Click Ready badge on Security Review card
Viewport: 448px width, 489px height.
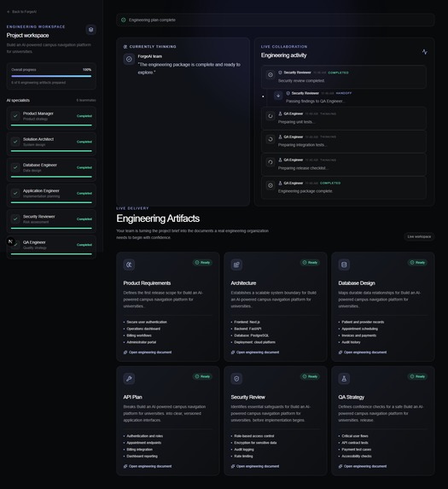310,376
